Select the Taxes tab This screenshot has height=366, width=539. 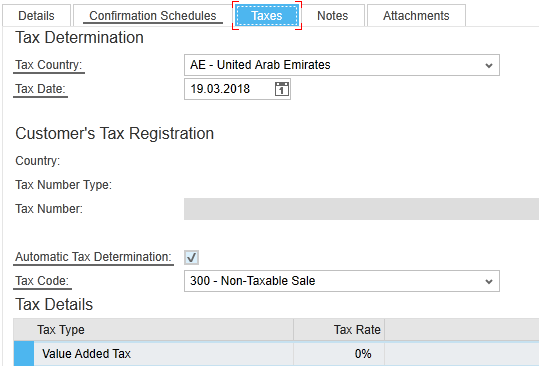(267, 16)
